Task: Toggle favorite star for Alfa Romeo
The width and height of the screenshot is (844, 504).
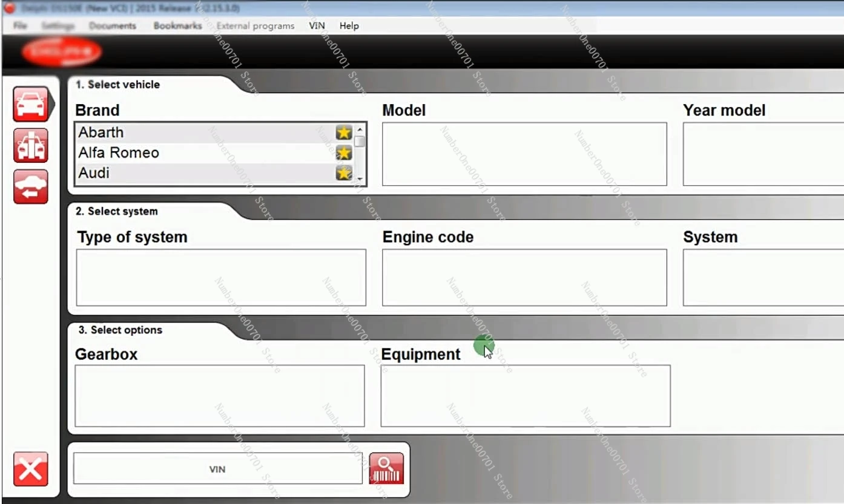Action: click(344, 152)
